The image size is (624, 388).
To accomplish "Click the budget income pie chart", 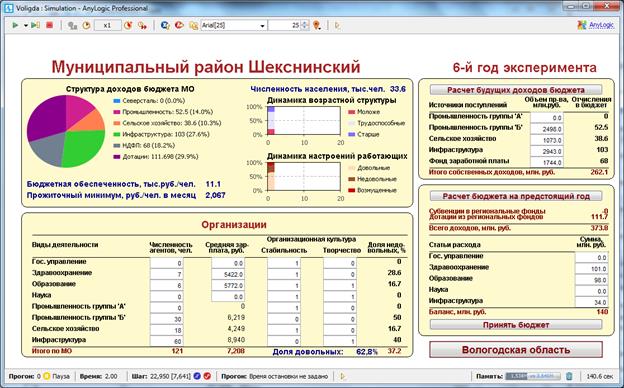I will [66, 131].
